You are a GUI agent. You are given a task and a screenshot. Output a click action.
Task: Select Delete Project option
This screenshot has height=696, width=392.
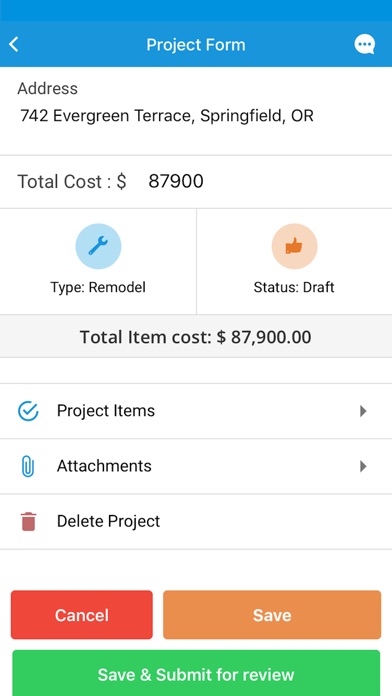click(x=196, y=522)
